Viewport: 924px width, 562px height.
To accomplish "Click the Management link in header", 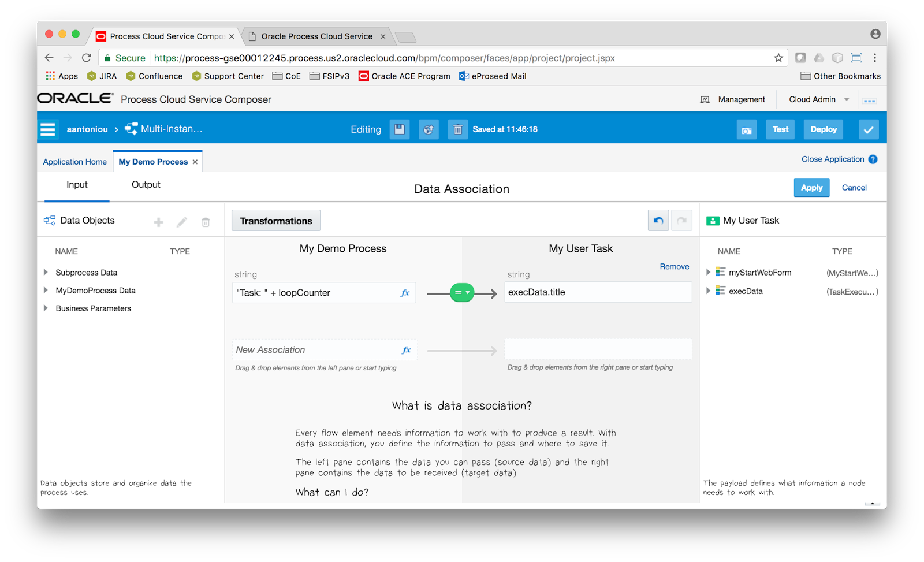I will click(x=742, y=99).
